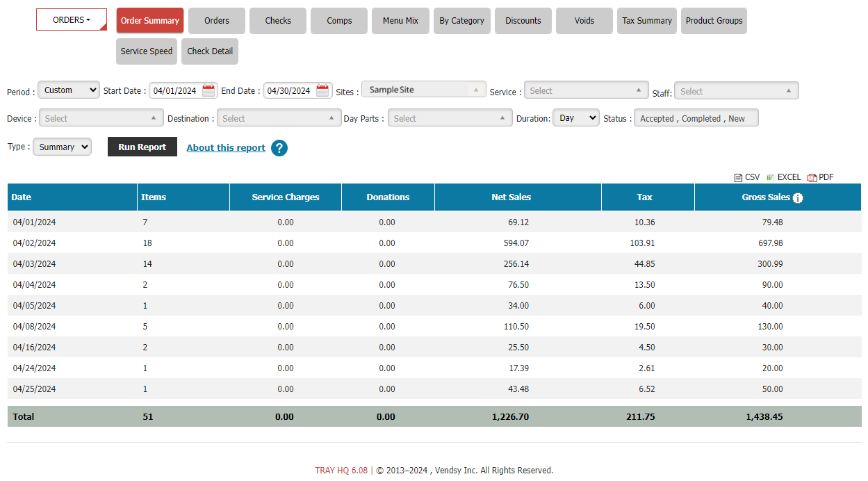Expand the Service selector
This screenshot has height=481, width=868.
pyautogui.click(x=587, y=90)
